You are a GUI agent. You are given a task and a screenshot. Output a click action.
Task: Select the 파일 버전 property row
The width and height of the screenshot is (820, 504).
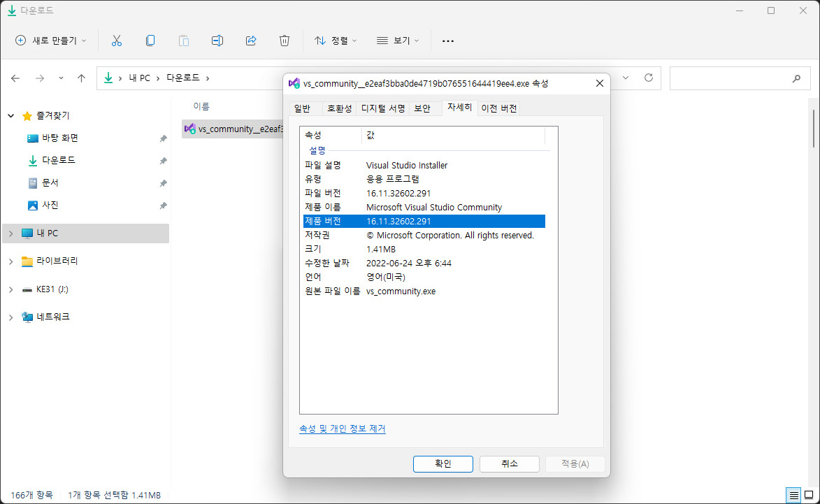click(x=424, y=194)
